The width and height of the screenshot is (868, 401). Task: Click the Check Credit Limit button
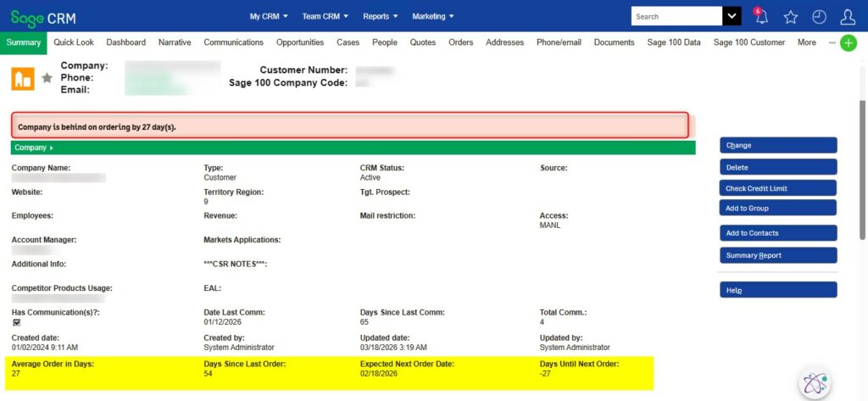pos(778,188)
